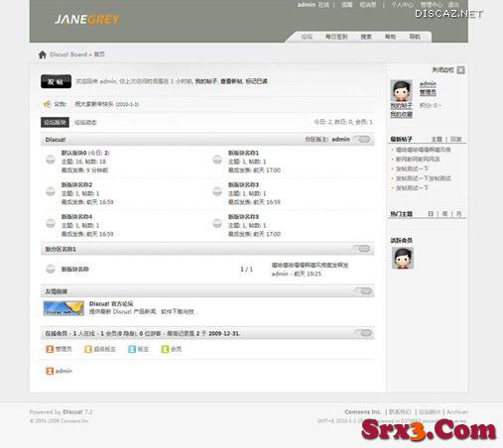The height and width of the screenshot is (448, 503).
Task: Click the black 发帖 post button
Action: pyautogui.click(x=56, y=81)
